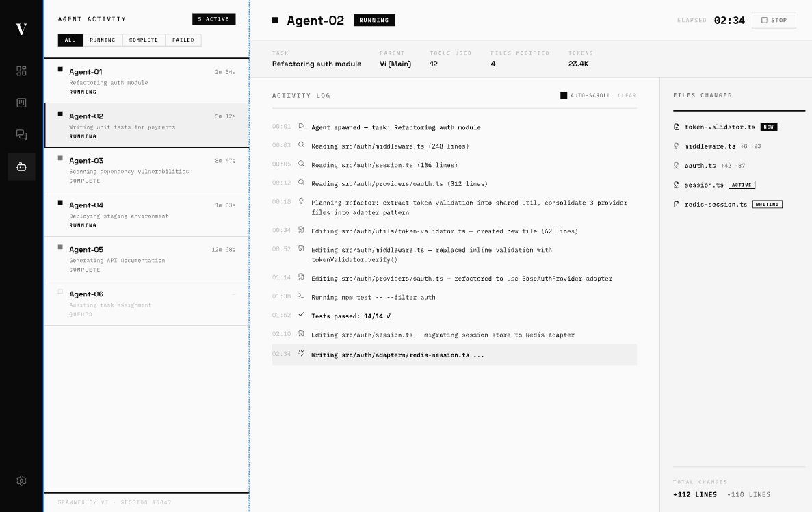Viewport: 812px width, 512px height.
Task: Show all agents with ALL tab
Action: (x=70, y=40)
